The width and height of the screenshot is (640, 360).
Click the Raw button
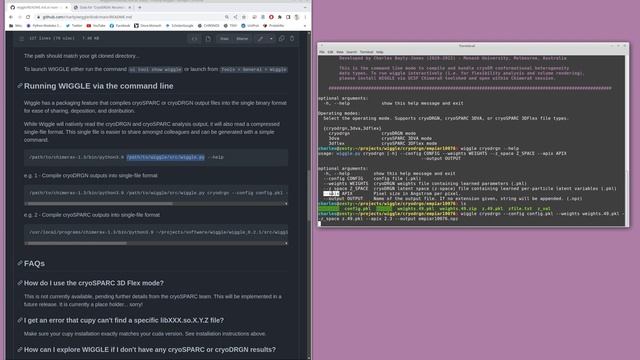point(224,39)
